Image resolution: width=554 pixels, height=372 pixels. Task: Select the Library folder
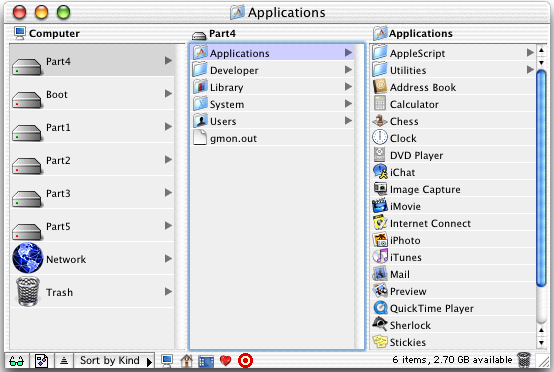pyautogui.click(x=272, y=87)
